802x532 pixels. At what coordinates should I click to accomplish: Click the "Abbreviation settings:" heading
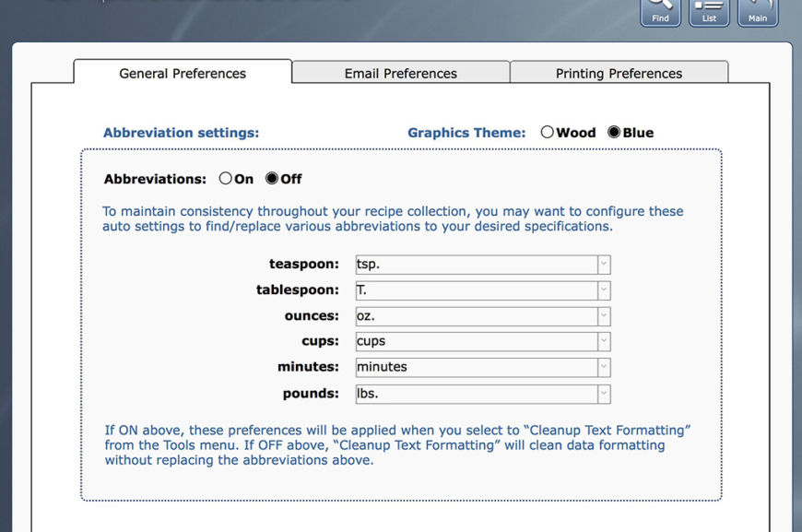[x=181, y=133]
